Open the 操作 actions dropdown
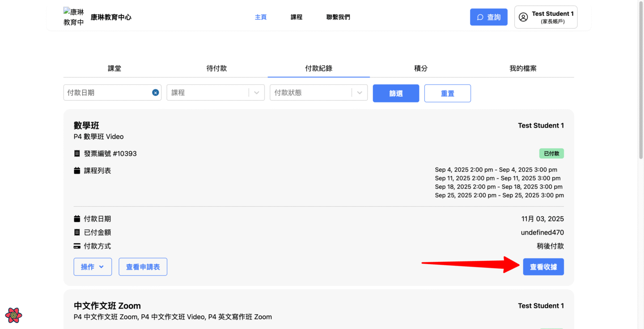Viewport: 644px width, 329px height. 93,267
